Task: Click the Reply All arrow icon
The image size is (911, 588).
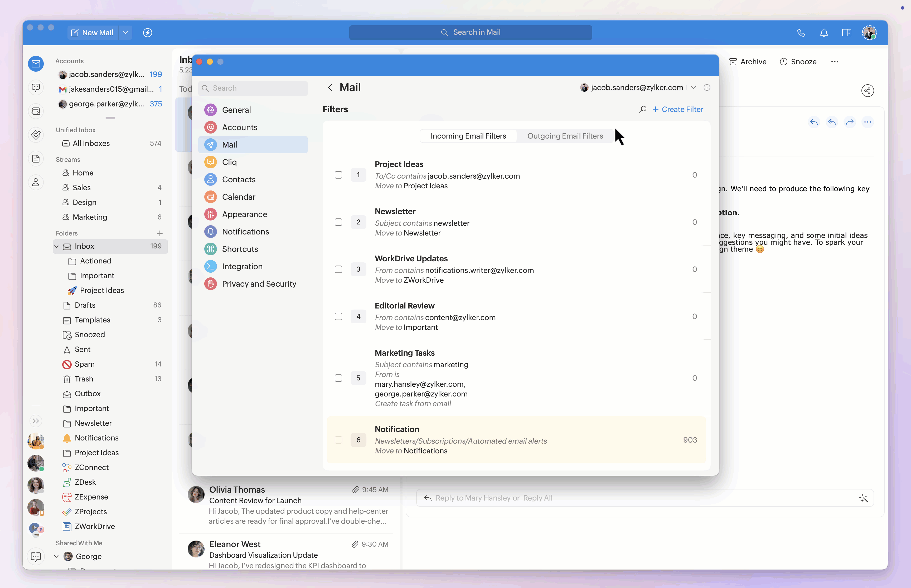Action: (832, 122)
